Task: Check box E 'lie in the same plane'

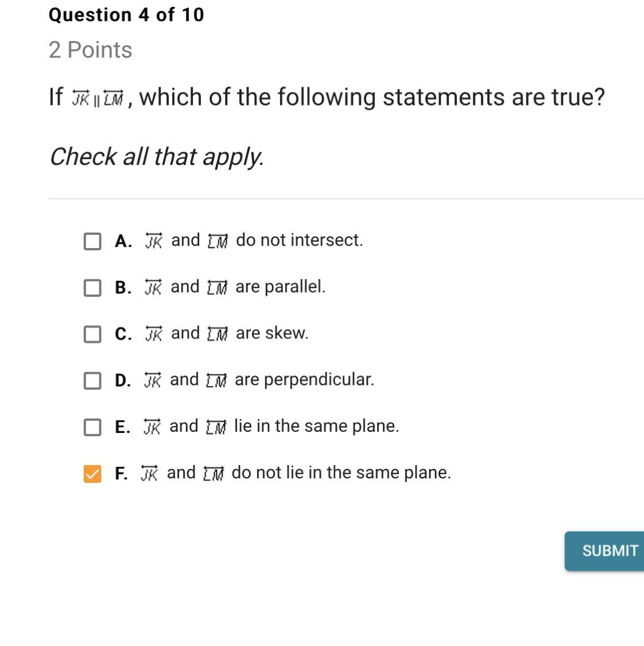Action: tap(92, 427)
